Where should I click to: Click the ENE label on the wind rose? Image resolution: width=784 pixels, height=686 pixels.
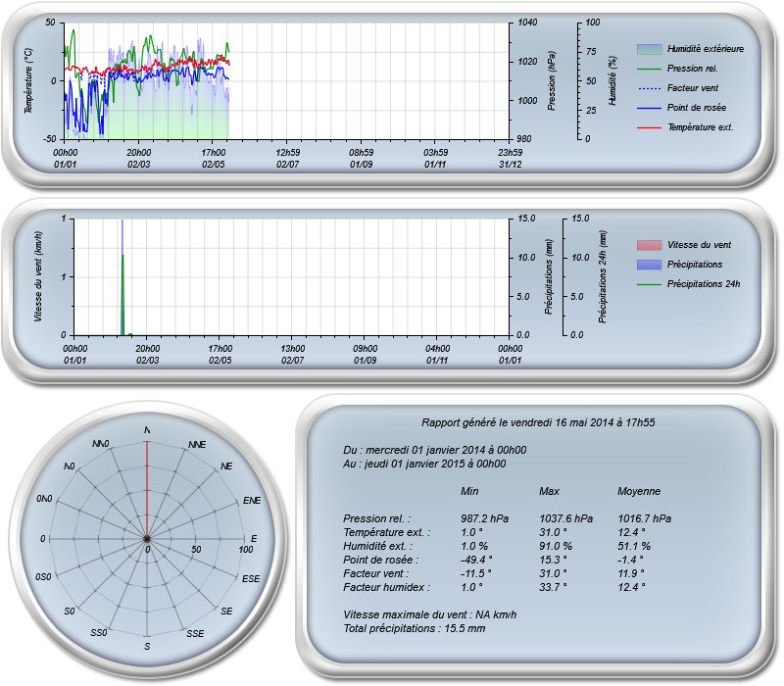click(x=252, y=501)
